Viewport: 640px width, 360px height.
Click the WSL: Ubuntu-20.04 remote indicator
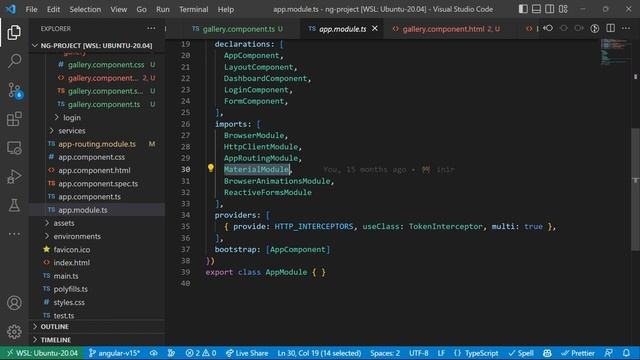[x=42, y=353]
